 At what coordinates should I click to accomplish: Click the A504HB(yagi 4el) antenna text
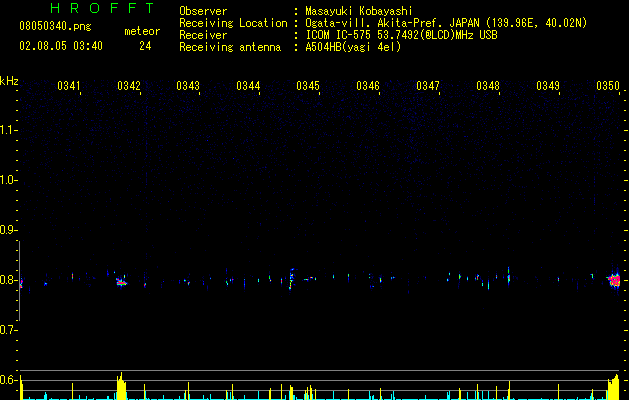click(353, 47)
